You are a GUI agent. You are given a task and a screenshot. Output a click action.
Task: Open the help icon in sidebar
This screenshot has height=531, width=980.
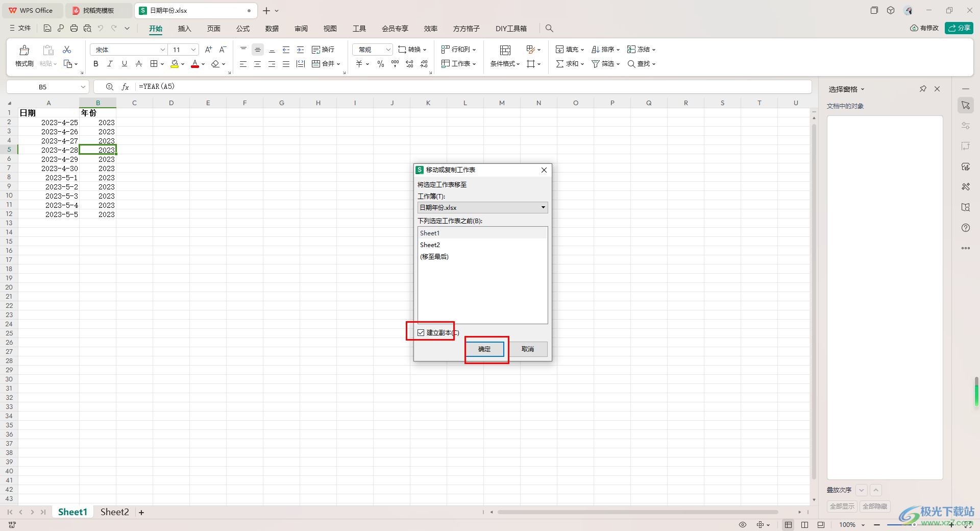966,228
